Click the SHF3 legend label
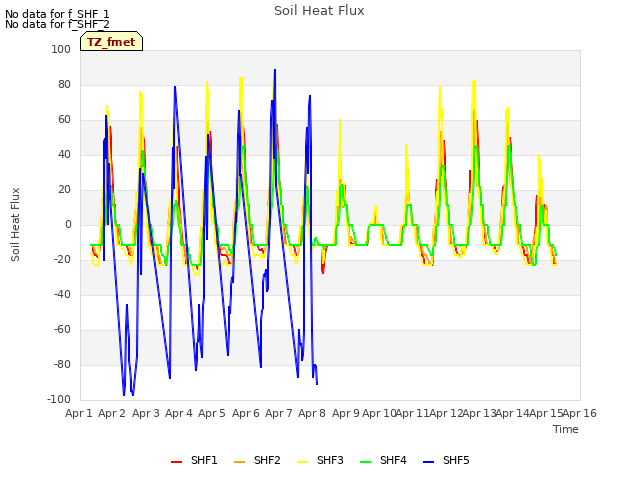 point(330,460)
